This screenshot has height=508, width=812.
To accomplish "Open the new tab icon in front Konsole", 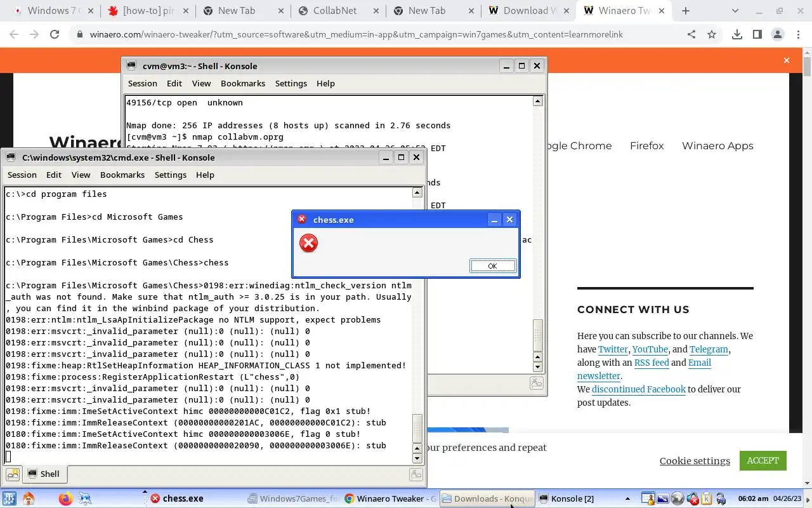I will point(12,474).
